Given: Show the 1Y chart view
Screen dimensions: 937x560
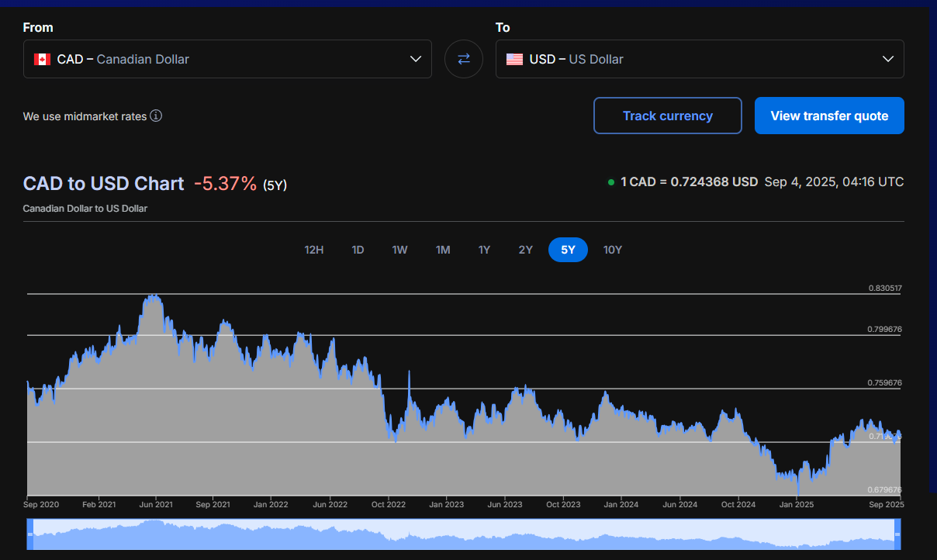Looking at the screenshot, I should (x=484, y=250).
